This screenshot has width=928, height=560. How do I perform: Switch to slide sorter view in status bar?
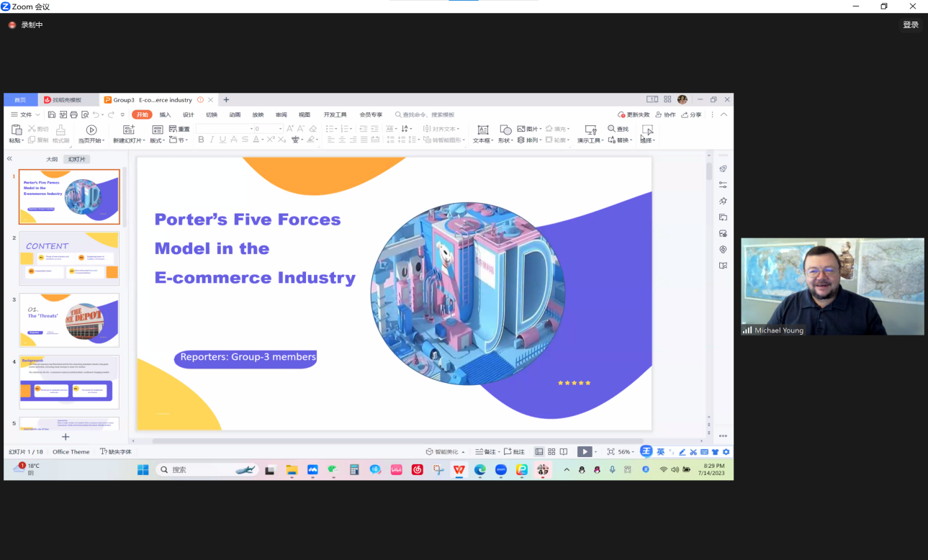click(x=551, y=451)
